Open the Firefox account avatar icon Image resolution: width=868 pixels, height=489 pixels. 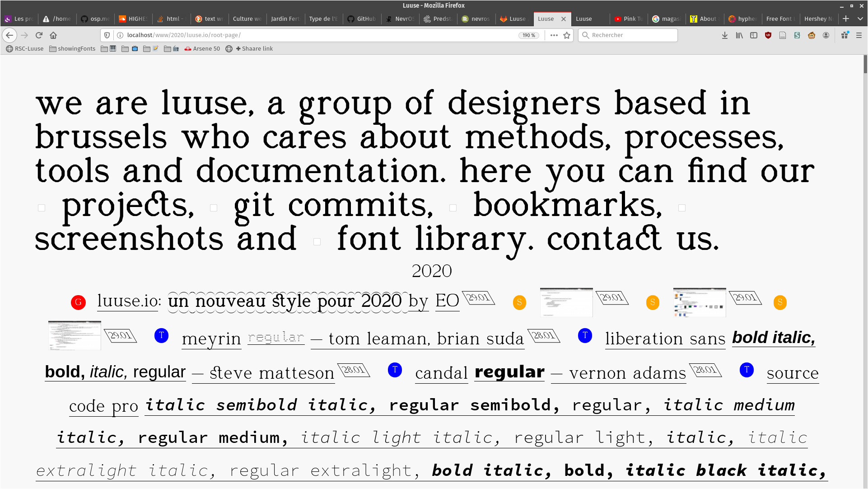(x=826, y=35)
